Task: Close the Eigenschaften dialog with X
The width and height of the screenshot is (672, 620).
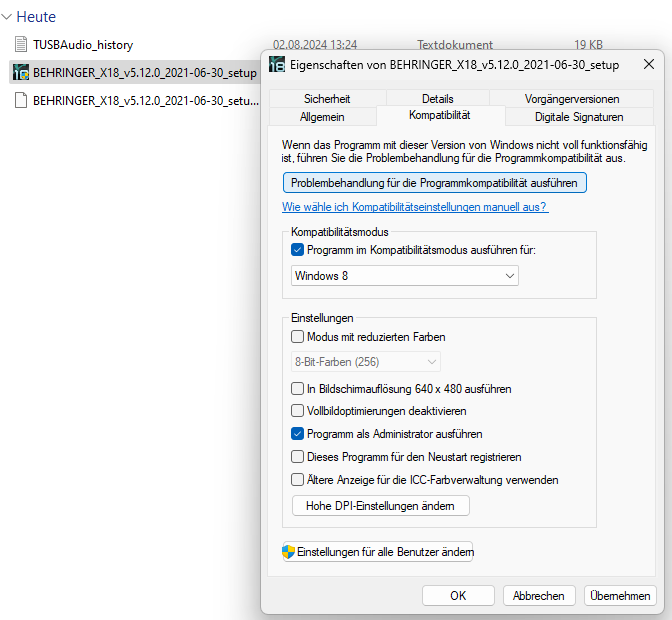Action: pos(649,64)
